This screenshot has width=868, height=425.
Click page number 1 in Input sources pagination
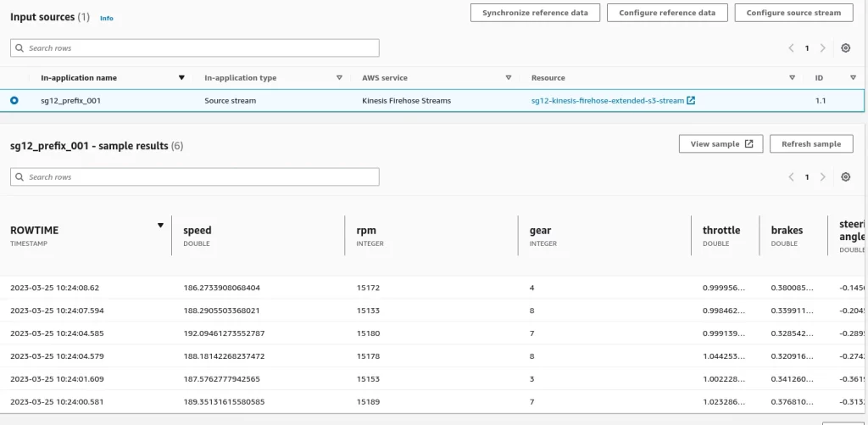coord(807,48)
